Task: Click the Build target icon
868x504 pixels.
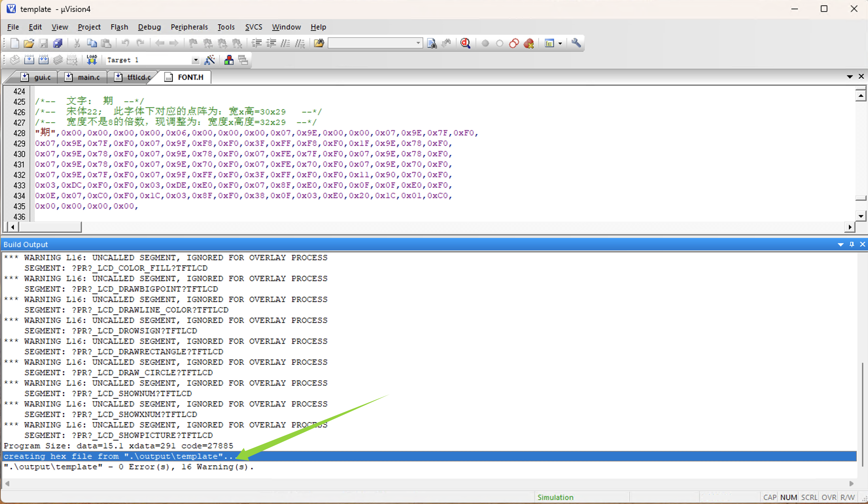Action: pyautogui.click(x=29, y=60)
